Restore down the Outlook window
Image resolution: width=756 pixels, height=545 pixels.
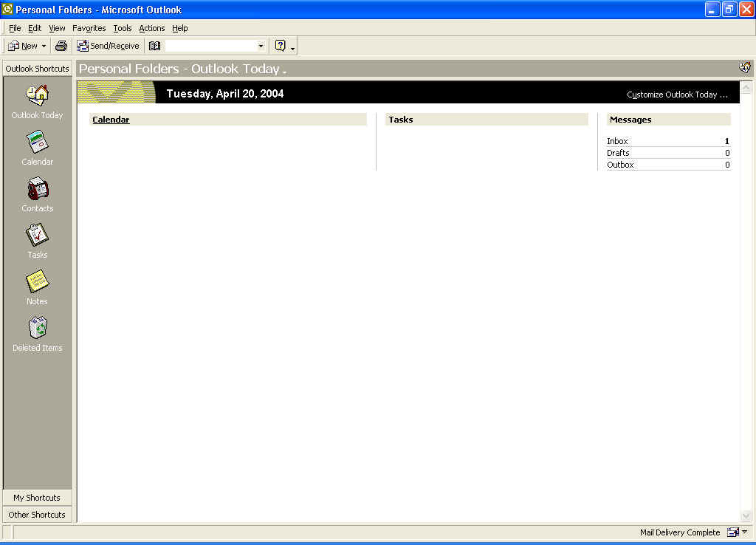coord(729,10)
